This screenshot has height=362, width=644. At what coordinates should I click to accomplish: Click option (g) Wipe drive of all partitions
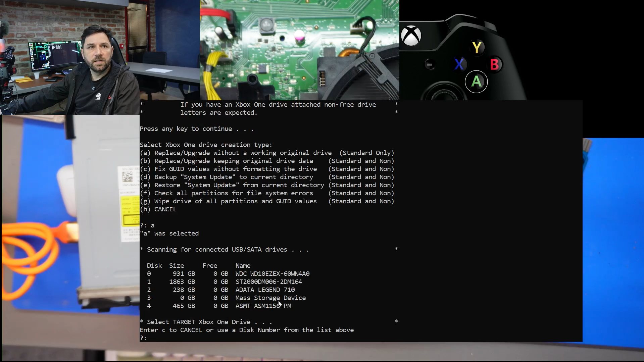coord(267,201)
